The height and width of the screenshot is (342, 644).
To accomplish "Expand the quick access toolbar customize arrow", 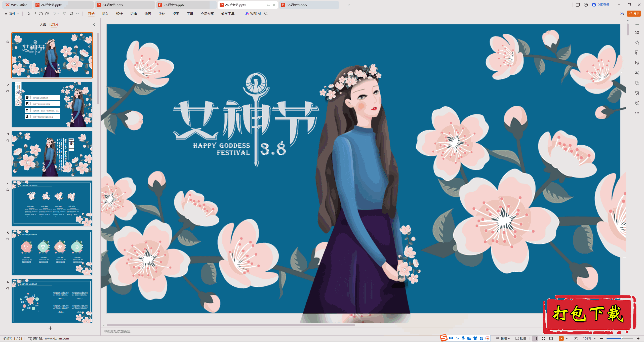I will 77,14.
